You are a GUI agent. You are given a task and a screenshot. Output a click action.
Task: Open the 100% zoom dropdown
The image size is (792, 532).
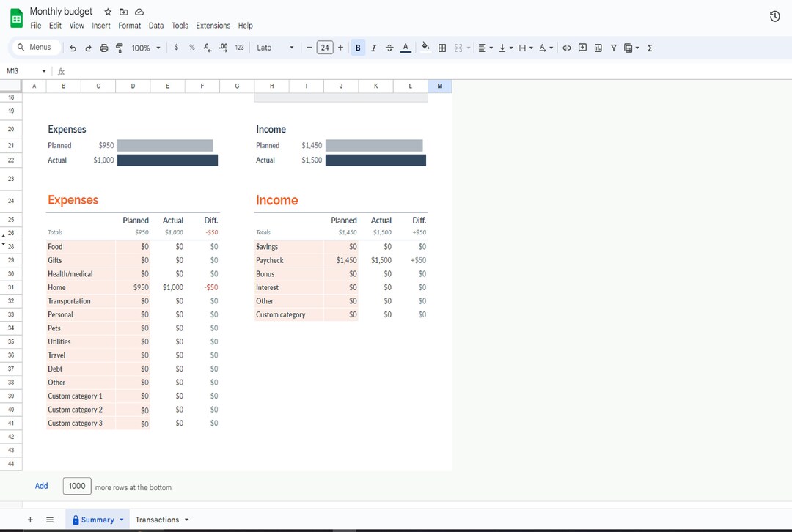(x=146, y=48)
